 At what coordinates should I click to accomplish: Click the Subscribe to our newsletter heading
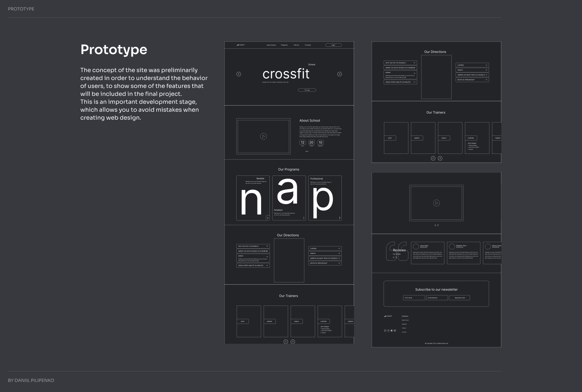[x=436, y=290]
